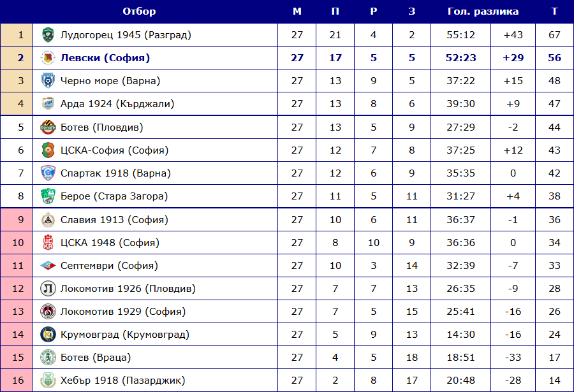Image resolution: width=574 pixels, height=392 pixels.
Task: Click the Гол. разлика column header
Action: tap(483, 11)
